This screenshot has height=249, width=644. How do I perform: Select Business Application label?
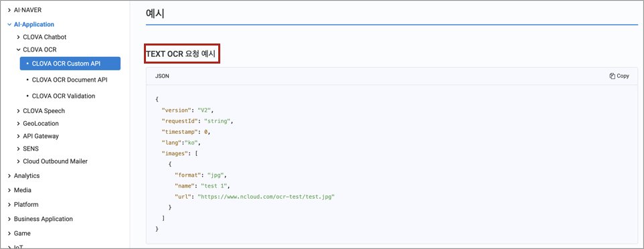pyautogui.click(x=43, y=219)
